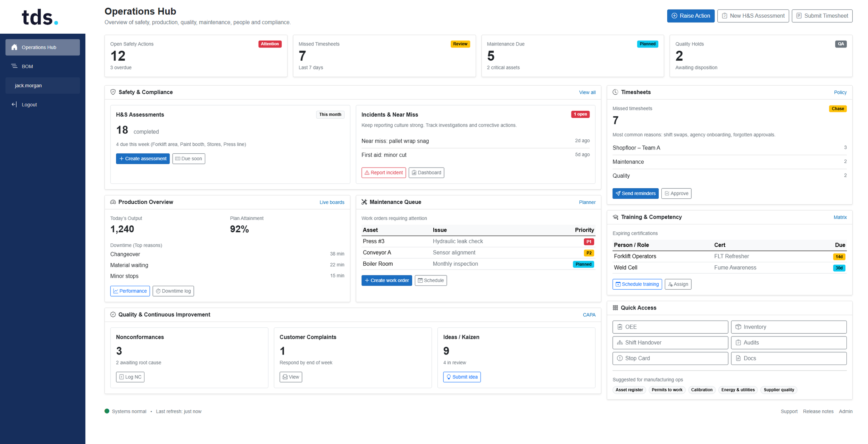The height and width of the screenshot is (444, 868).
Task: Click the shield icon beside Safety & Compliance
Action: click(113, 92)
